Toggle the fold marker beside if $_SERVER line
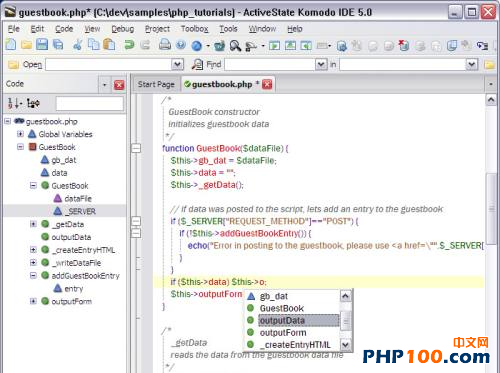This screenshot has height=373, width=500. coord(136,221)
